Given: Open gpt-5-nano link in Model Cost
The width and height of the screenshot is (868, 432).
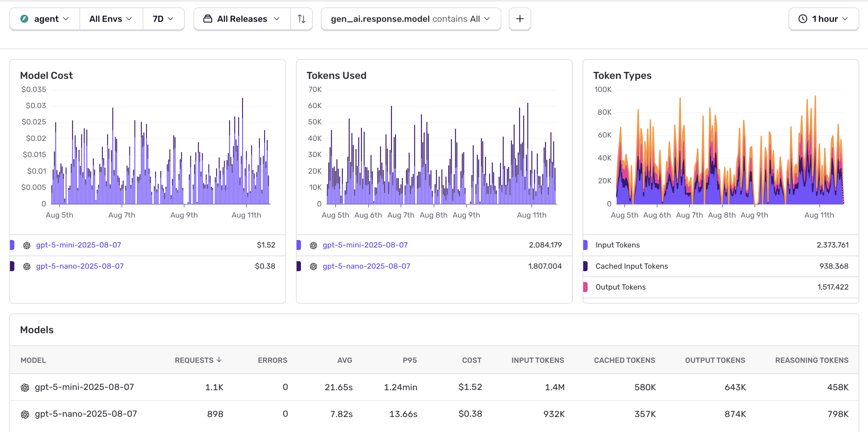Looking at the screenshot, I should click(80, 266).
